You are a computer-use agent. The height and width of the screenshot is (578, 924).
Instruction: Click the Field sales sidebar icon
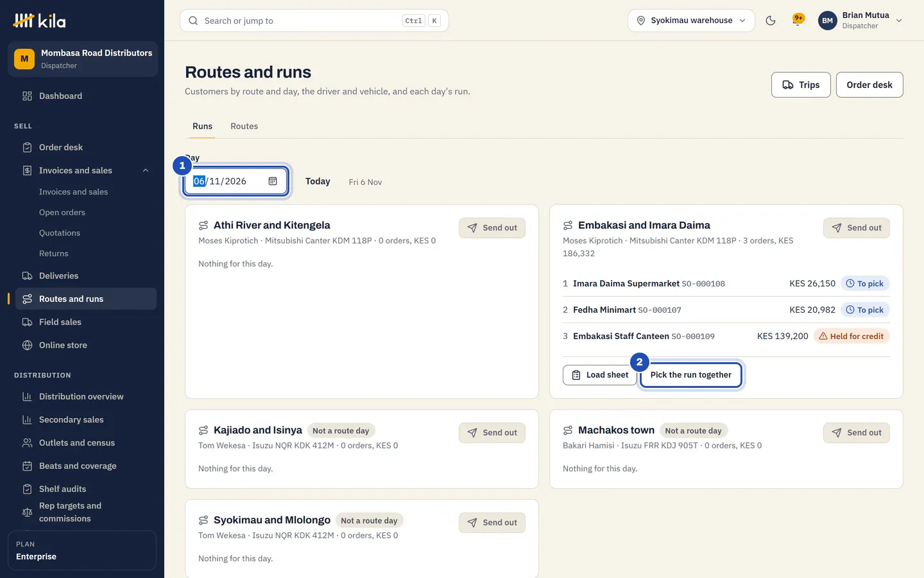pyautogui.click(x=27, y=322)
